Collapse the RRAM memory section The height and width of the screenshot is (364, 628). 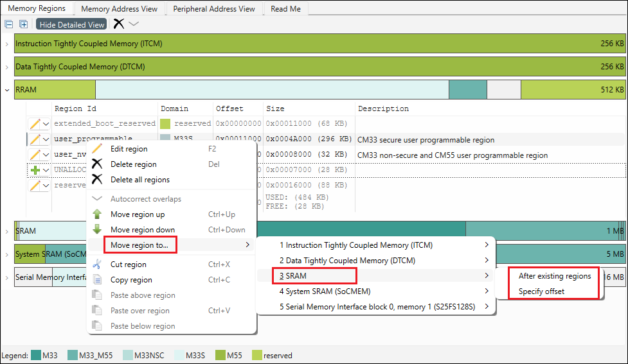6,91
